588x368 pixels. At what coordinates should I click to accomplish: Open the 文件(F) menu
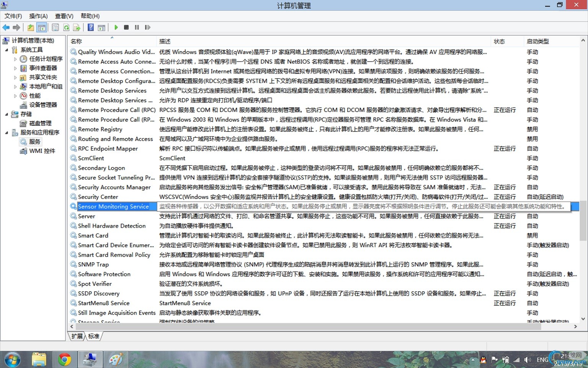point(13,16)
